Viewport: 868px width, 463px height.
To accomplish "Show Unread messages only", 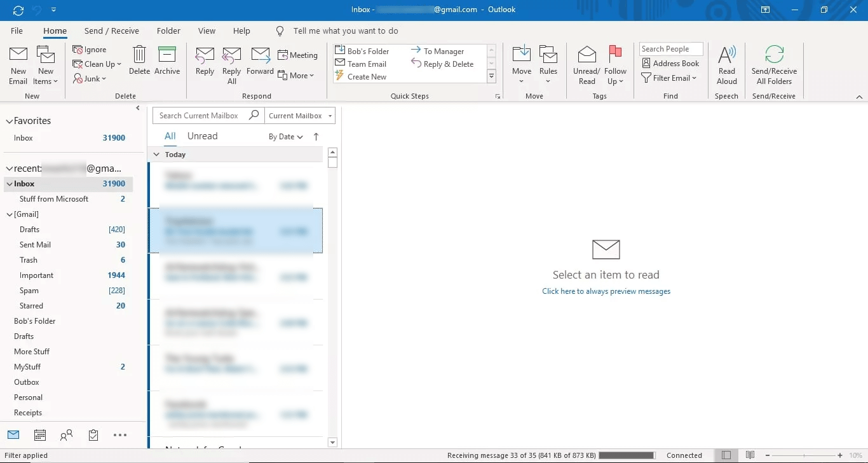I will (203, 136).
